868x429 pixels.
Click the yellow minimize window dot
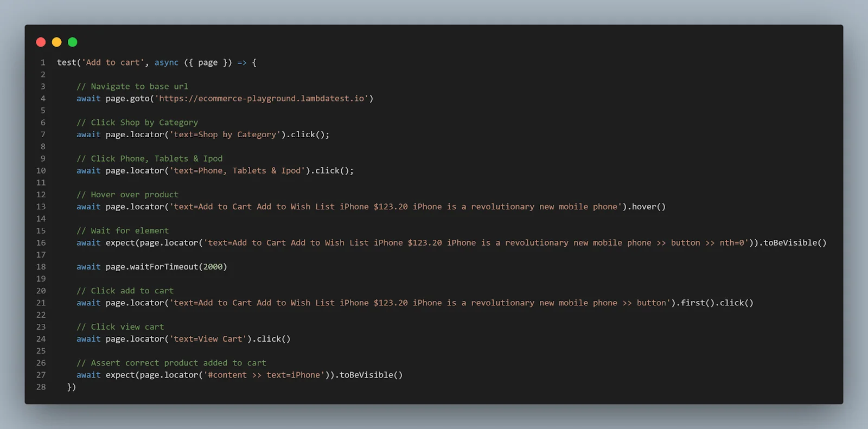click(56, 42)
